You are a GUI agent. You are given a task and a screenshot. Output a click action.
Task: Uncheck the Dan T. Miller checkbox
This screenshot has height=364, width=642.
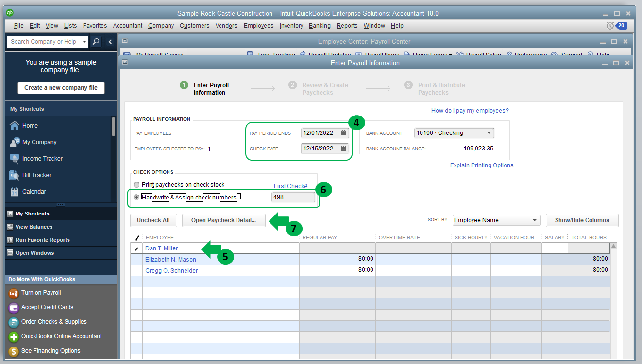(x=136, y=248)
